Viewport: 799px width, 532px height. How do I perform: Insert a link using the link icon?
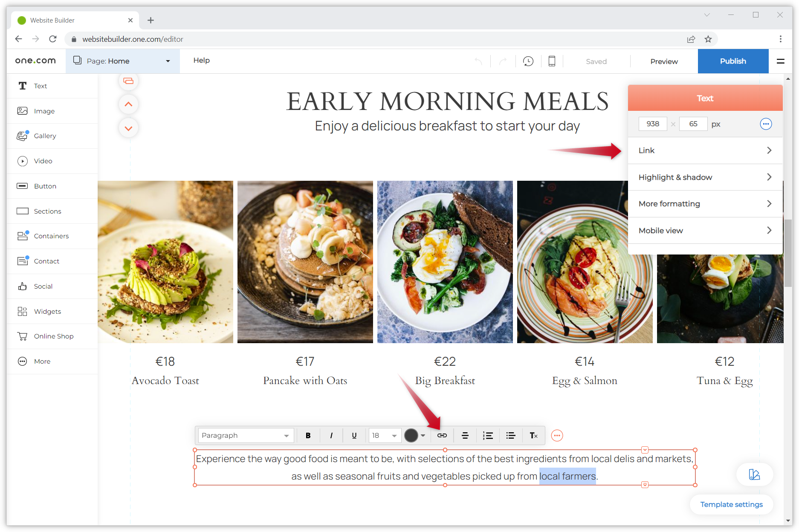pyautogui.click(x=442, y=435)
